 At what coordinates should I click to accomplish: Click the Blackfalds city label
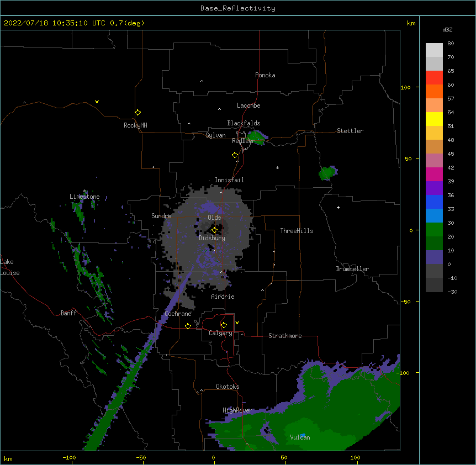pyautogui.click(x=244, y=123)
